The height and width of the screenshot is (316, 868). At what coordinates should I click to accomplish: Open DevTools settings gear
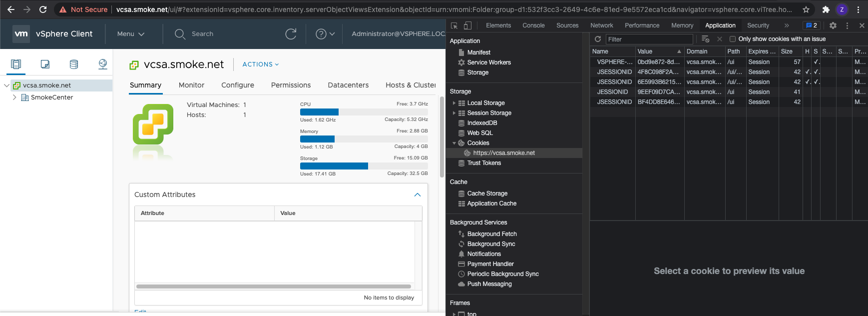[x=833, y=25]
